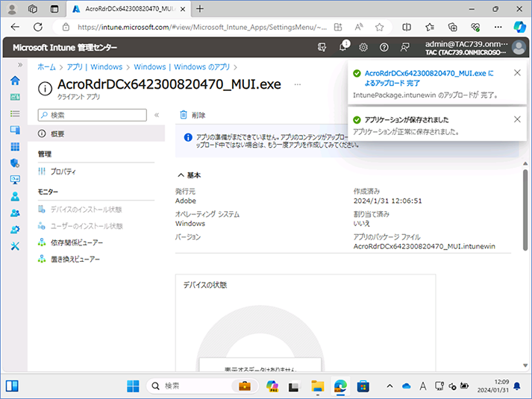Open the Apps grid sidebar icon

click(x=15, y=147)
